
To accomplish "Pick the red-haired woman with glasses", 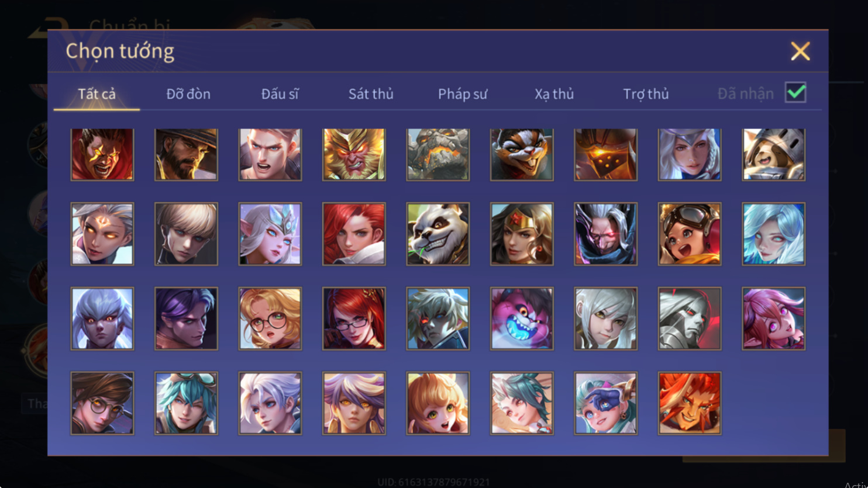I will (354, 319).
